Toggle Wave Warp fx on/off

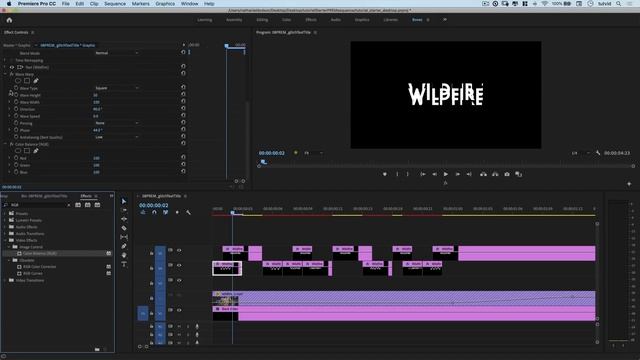tap(11, 74)
